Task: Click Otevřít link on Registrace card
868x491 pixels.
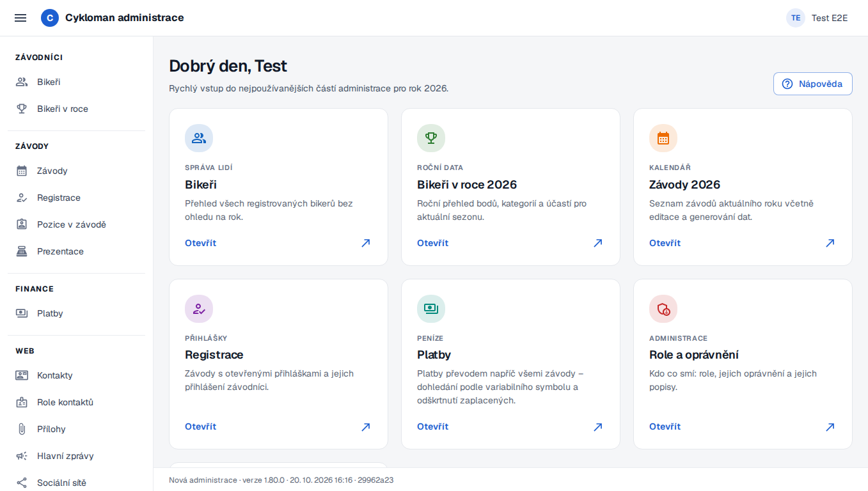Action: pos(200,426)
